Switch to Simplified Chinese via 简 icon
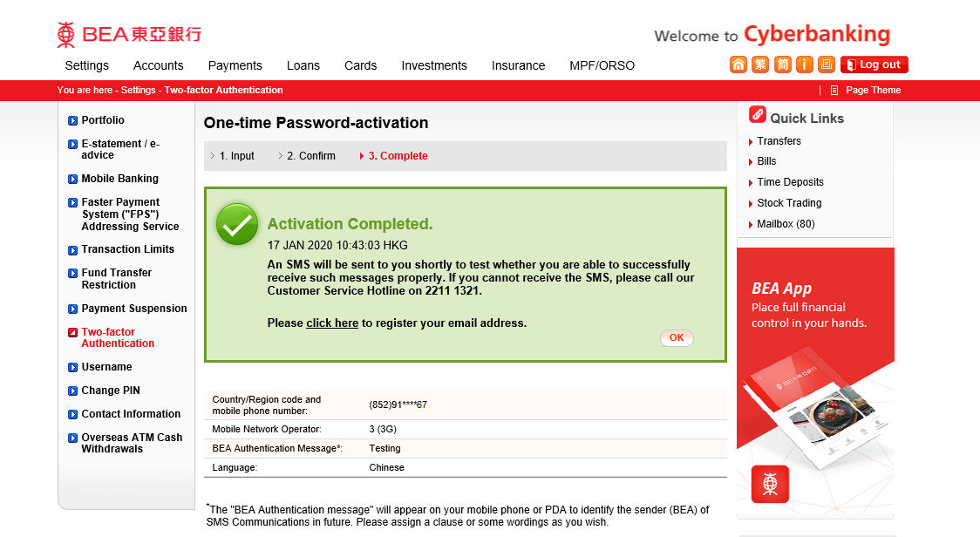The width and height of the screenshot is (980, 537). [x=782, y=65]
